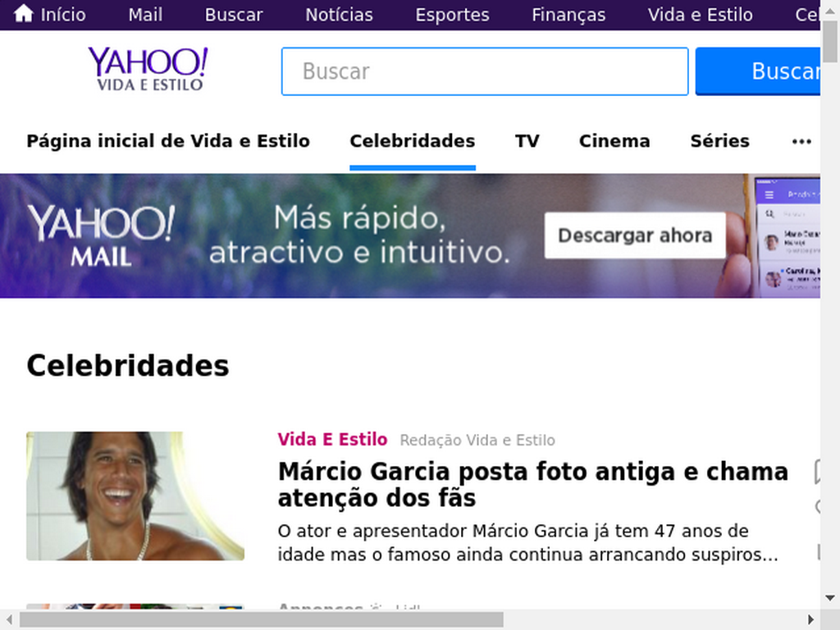Open headline Márcio Garcia posta foto antiga
This screenshot has width=840, height=630.
pyautogui.click(x=533, y=484)
